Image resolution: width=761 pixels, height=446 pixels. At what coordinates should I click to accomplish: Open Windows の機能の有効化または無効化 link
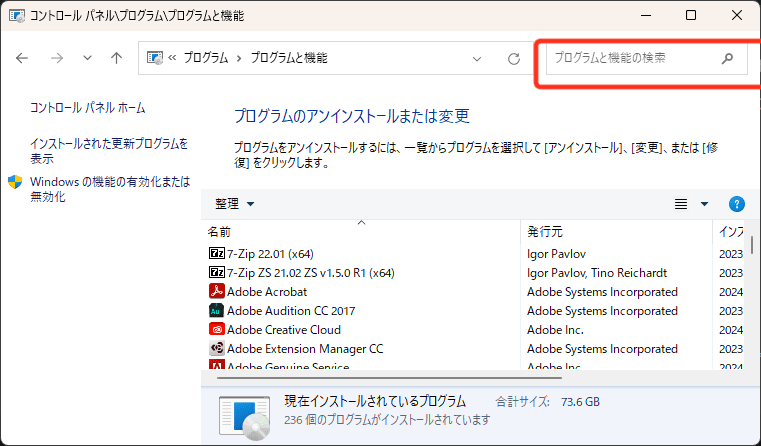click(110, 189)
